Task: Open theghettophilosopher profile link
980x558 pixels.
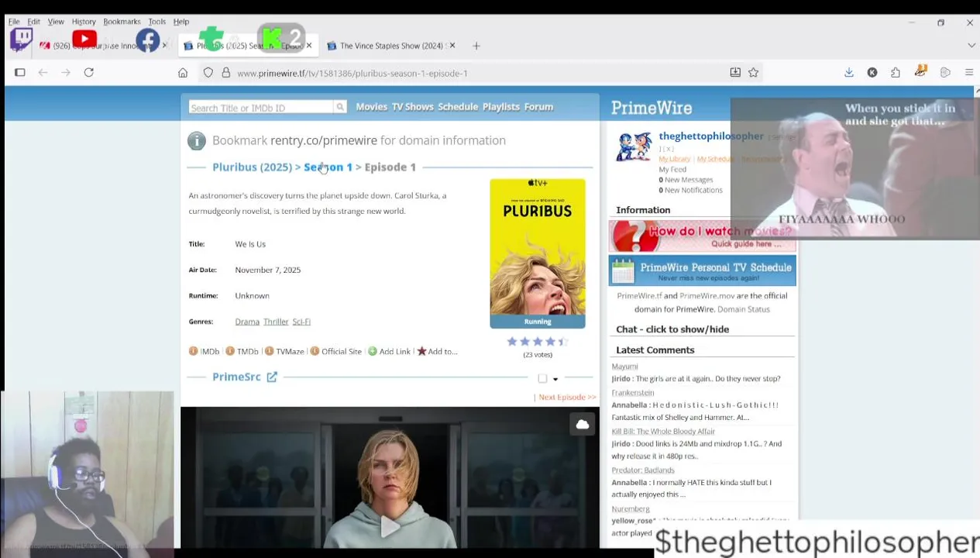Action: coord(711,136)
